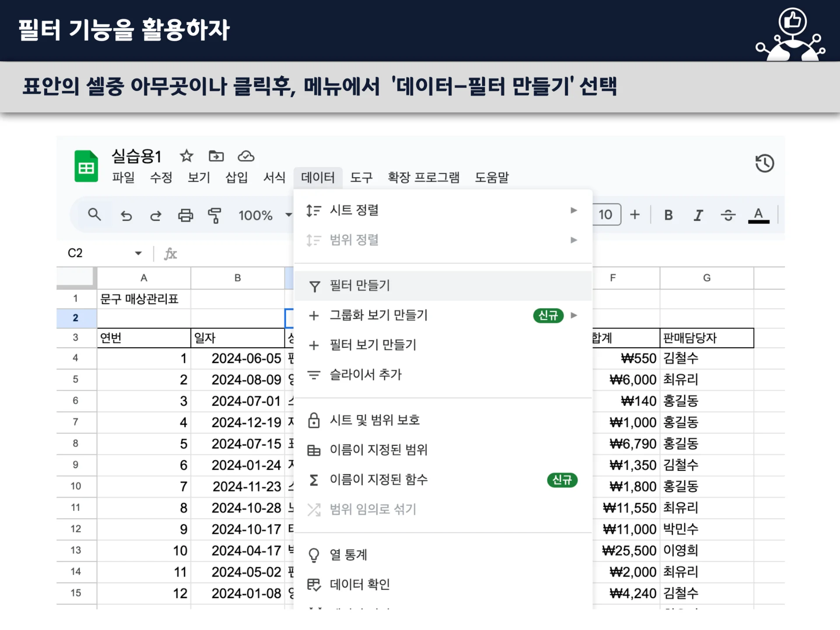This screenshot has width=840, height=630.
Task: Click name cell 박민수
Action: coord(707,529)
